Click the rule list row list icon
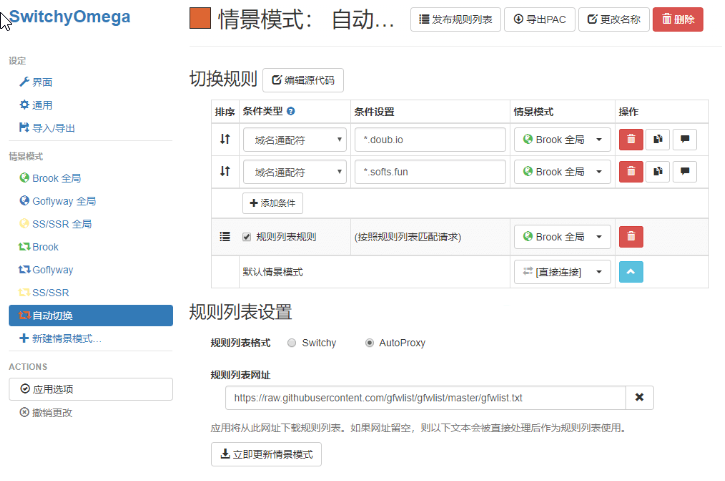725x481 pixels. (225, 237)
